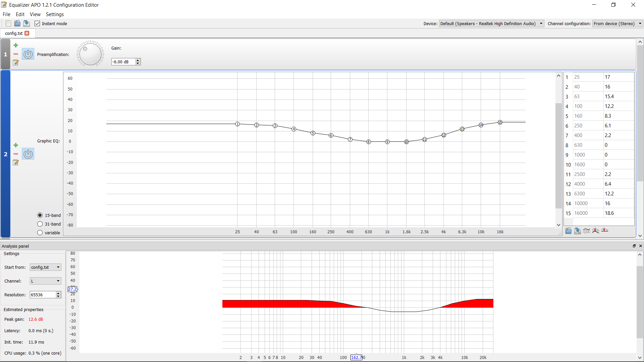Remove the Graphic EQ using the minus icon
This screenshot has width=644, height=362.
point(15,154)
